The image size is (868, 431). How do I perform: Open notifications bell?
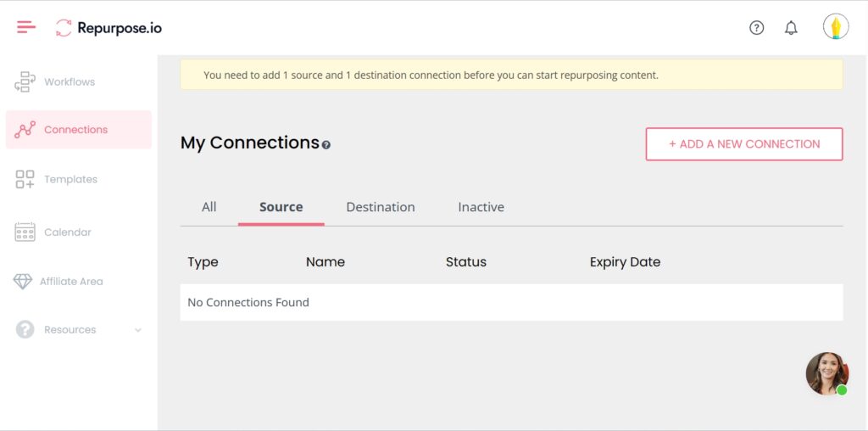coord(791,28)
